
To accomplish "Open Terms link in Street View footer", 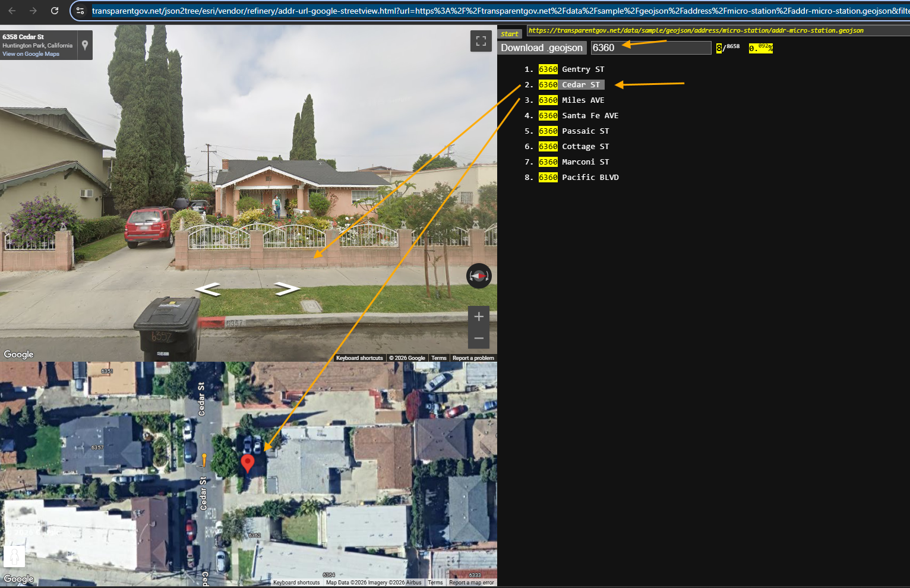I will [x=439, y=358].
